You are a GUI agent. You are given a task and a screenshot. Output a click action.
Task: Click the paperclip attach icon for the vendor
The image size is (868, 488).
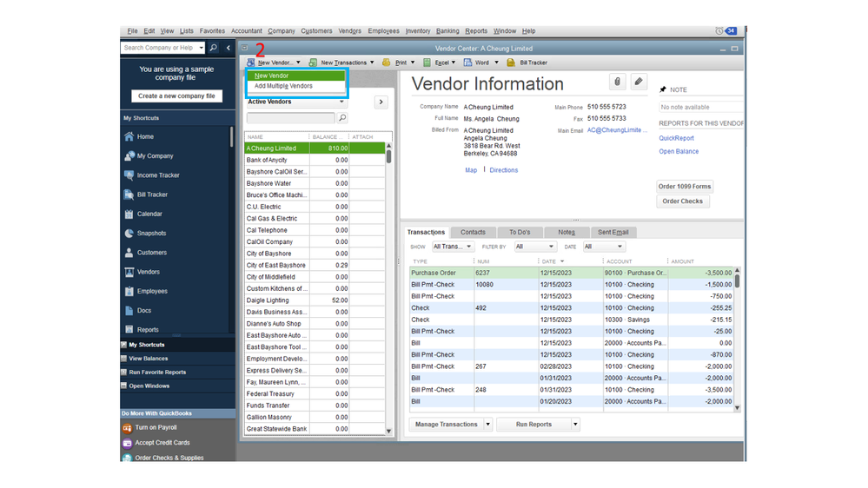[617, 82]
